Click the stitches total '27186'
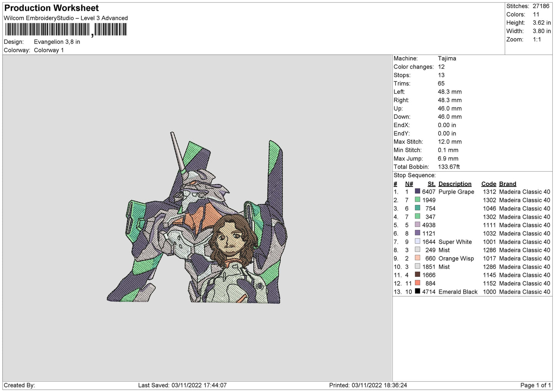555x392 pixels. click(541, 6)
